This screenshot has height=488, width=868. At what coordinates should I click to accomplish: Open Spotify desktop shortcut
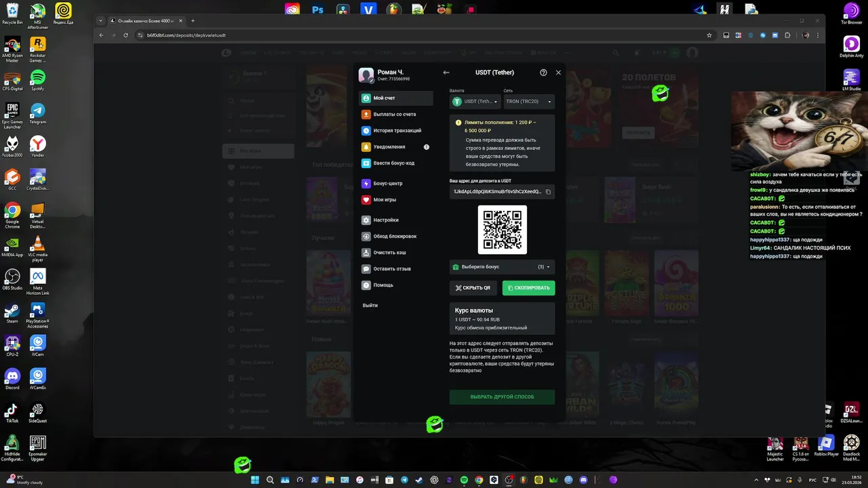click(x=38, y=80)
